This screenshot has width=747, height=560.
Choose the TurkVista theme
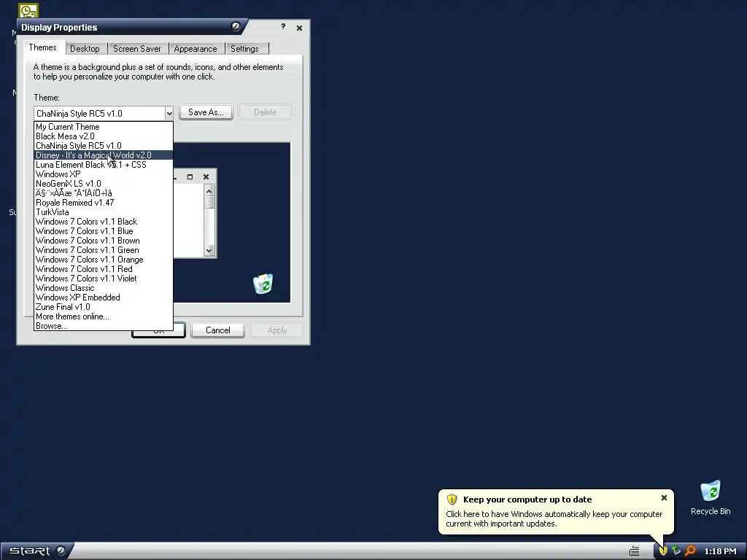click(104, 212)
